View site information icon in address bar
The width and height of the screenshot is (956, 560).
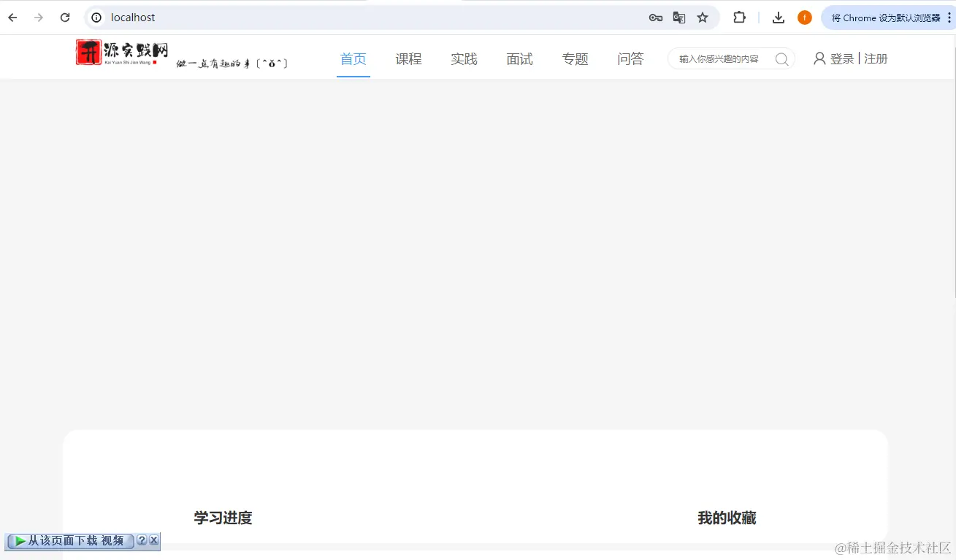click(96, 18)
